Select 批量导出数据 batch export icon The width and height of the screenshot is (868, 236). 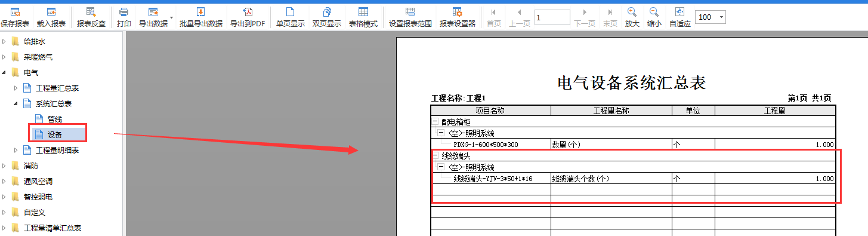(201, 17)
